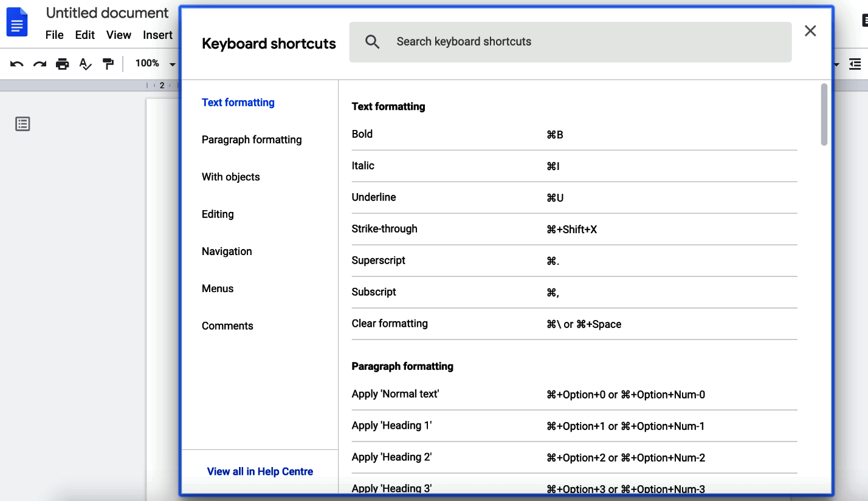
Task: Jump to the Paragraph formatting section
Action: click(x=252, y=140)
